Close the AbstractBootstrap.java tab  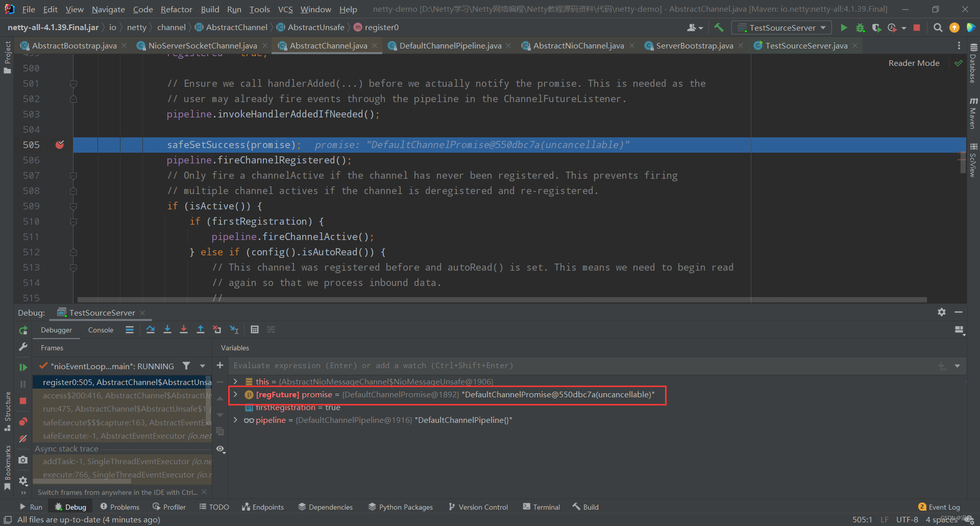pyautogui.click(x=124, y=45)
